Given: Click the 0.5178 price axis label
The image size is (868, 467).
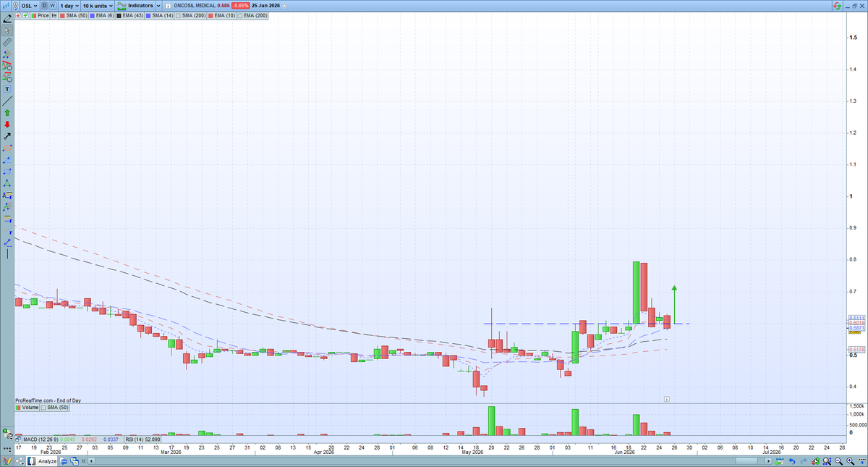Looking at the screenshot, I should [856, 349].
